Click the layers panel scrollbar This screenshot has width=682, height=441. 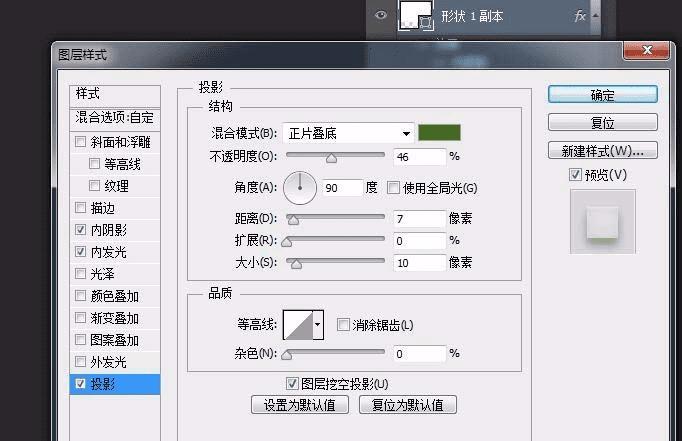[x=595, y=16]
